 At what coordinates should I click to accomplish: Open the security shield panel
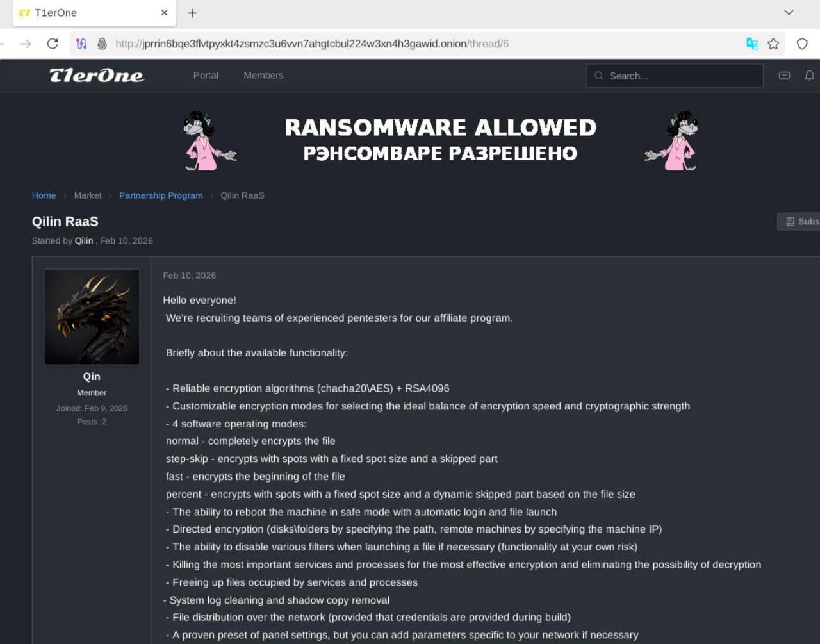tap(802, 44)
